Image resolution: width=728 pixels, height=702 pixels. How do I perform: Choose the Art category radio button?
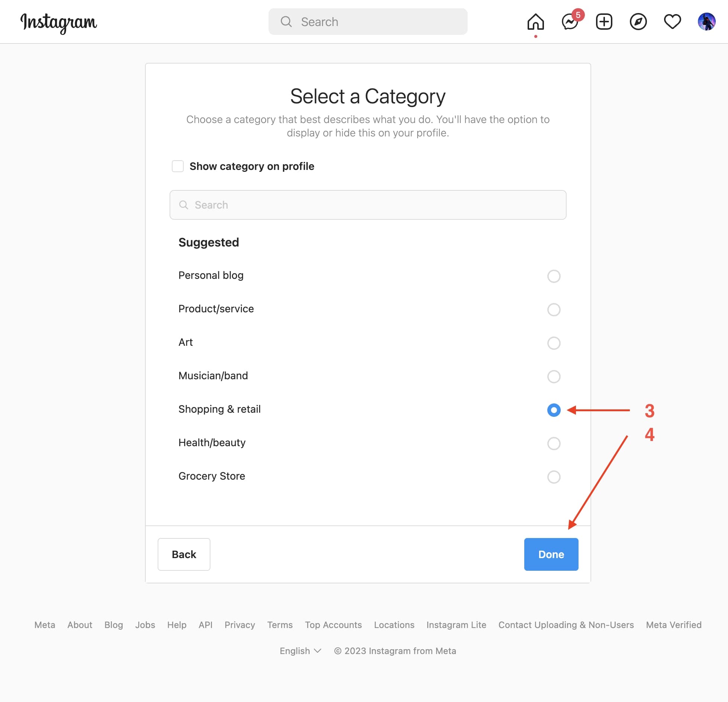pyautogui.click(x=554, y=343)
